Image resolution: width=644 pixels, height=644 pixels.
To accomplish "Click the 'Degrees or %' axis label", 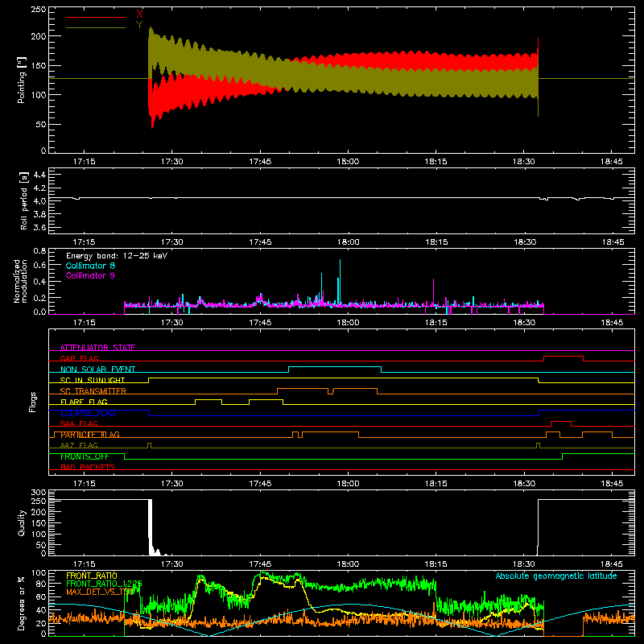I will (x=21, y=602).
